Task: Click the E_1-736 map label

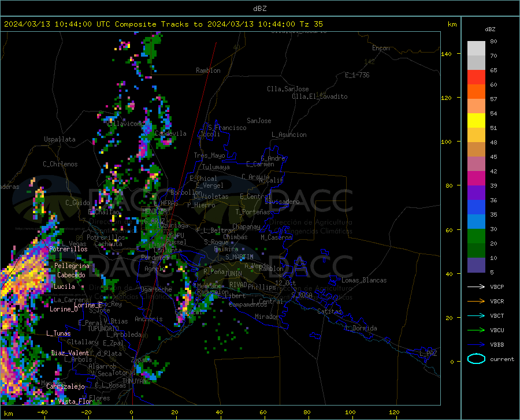Action: pos(357,75)
